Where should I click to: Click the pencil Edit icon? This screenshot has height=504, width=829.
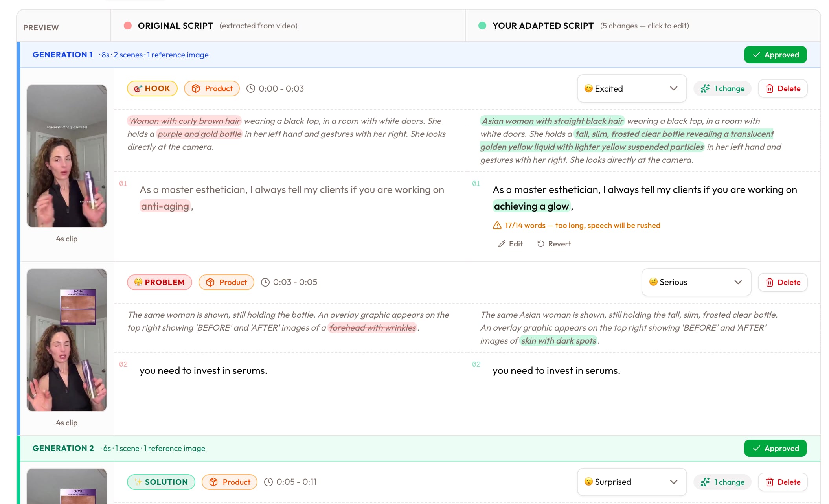click(502, 244)
